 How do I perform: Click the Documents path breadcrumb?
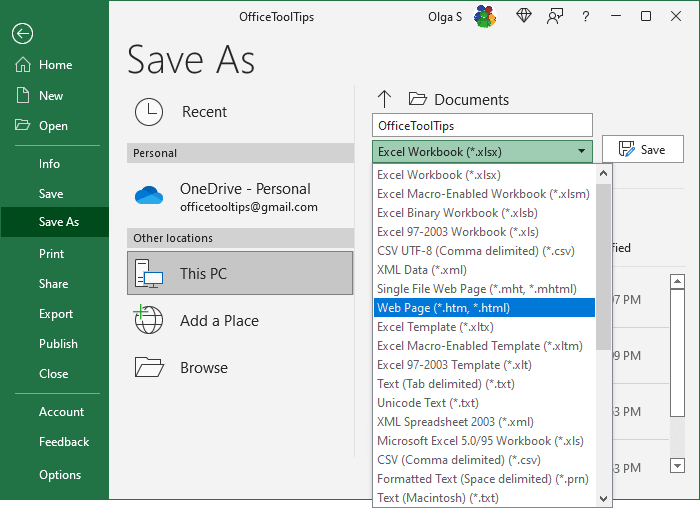click(471, 100)
